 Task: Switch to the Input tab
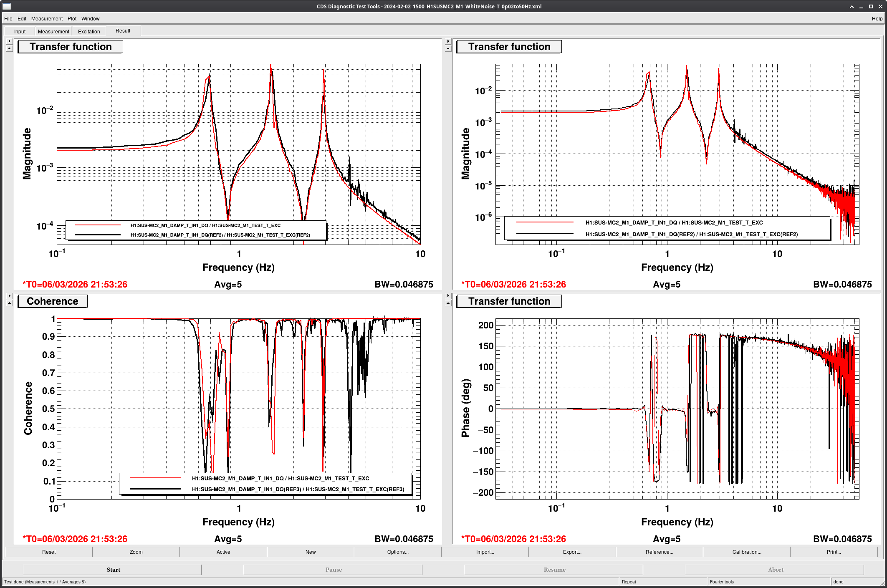click(x=20, y=31)
